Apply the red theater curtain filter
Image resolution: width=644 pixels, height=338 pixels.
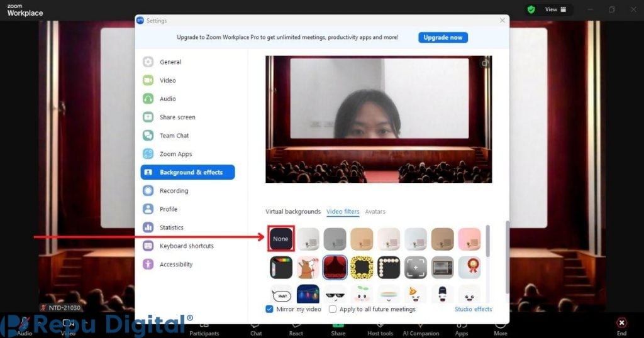click(335, 268)
